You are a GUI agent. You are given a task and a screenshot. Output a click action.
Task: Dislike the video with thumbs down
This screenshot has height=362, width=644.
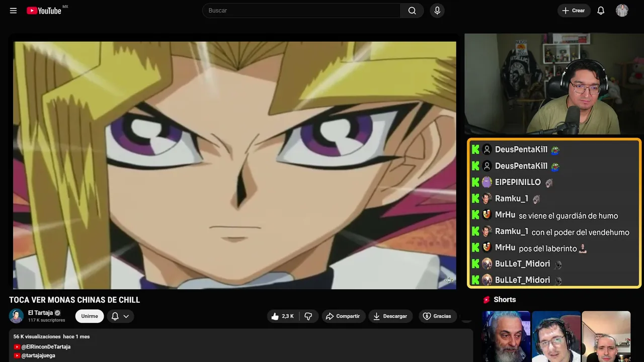point(308,316)
